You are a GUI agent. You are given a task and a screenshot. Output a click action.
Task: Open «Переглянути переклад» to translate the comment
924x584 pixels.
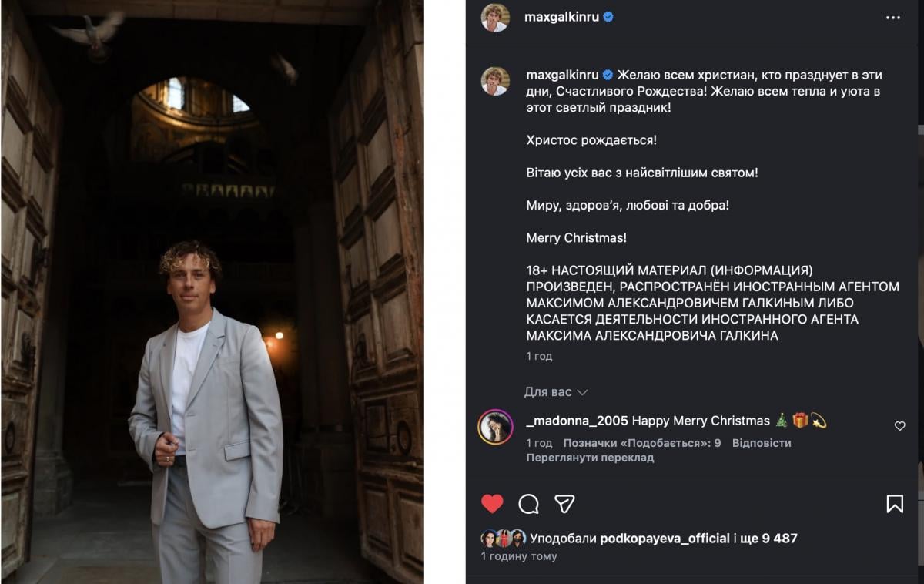click(589, 457)
